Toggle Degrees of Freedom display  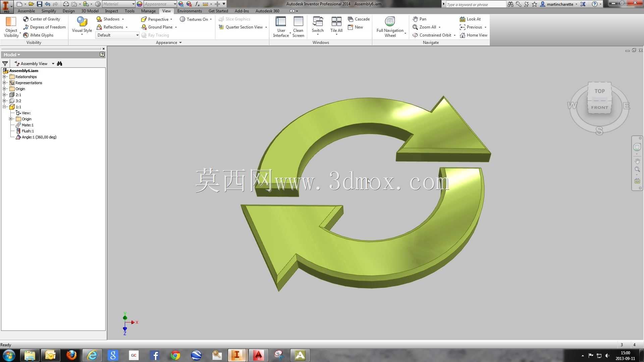coord(44,27)
